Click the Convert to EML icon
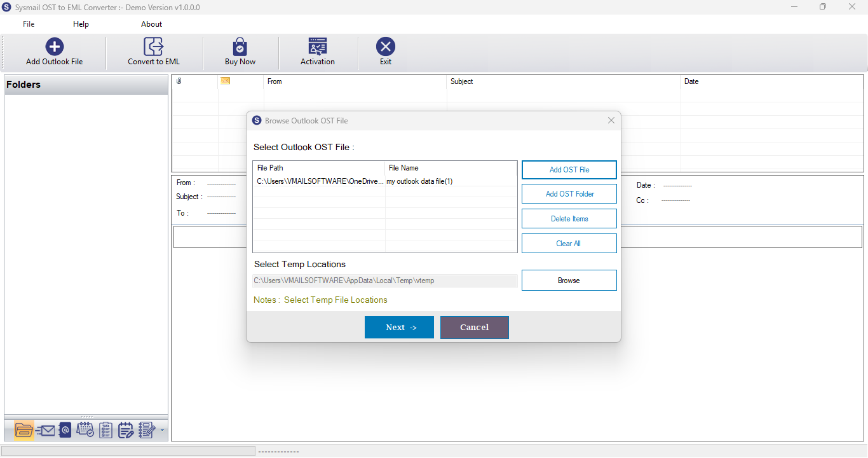Image resolution: width=868 pixels, height=458 pixels. [x=154, y=46]
